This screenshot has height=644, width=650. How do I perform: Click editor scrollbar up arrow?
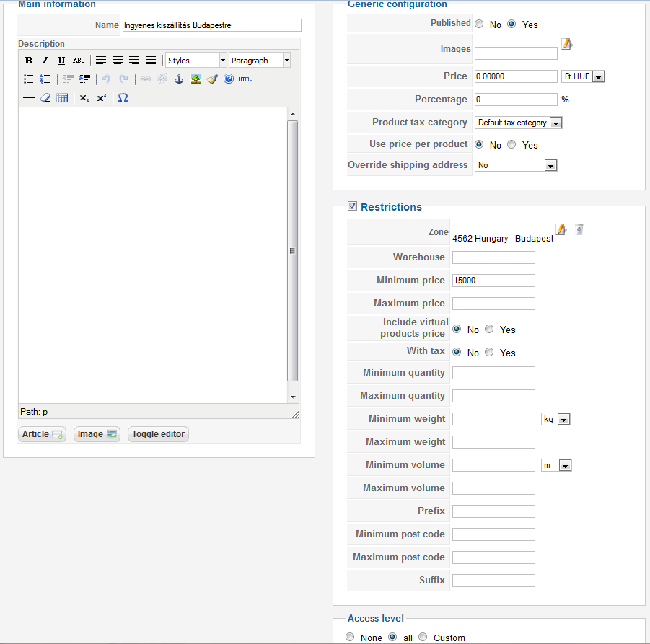point(293,114)
